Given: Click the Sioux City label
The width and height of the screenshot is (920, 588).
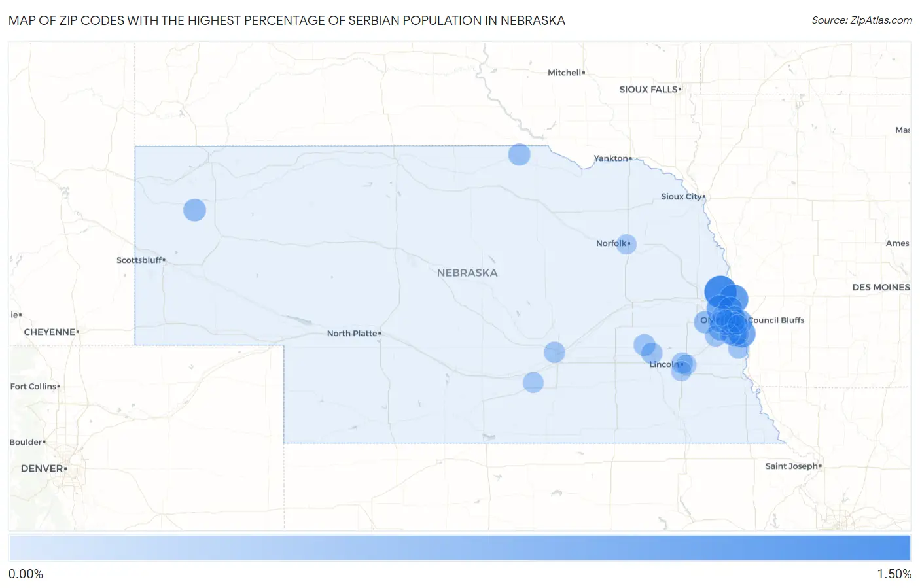Looking at the screenshot, I should point(682,196).
